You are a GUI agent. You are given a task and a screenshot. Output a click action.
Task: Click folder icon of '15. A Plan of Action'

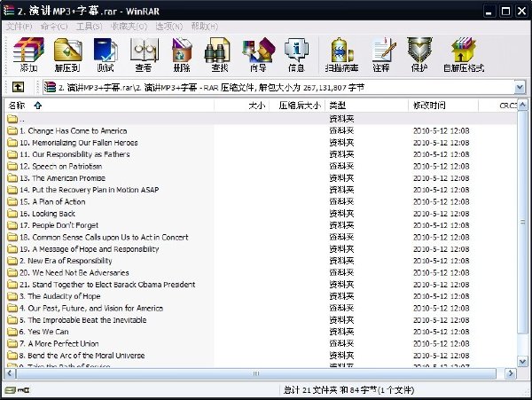[x=12, y=201]
